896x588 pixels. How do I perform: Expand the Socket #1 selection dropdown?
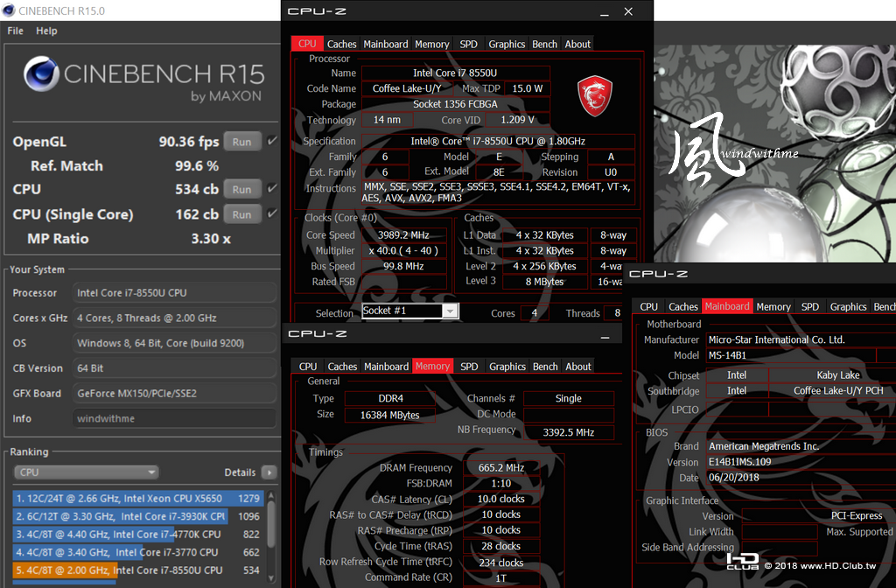coord(451,311)
